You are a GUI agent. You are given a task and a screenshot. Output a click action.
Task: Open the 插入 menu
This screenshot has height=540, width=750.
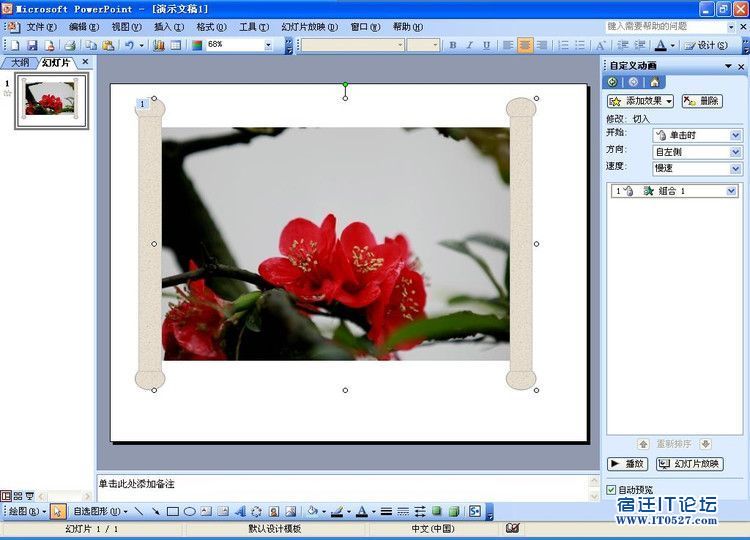[169, 27]
